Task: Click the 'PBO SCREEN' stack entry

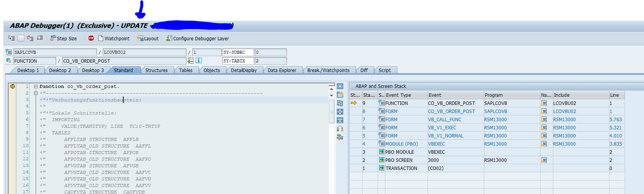Action: pos(399,160)
